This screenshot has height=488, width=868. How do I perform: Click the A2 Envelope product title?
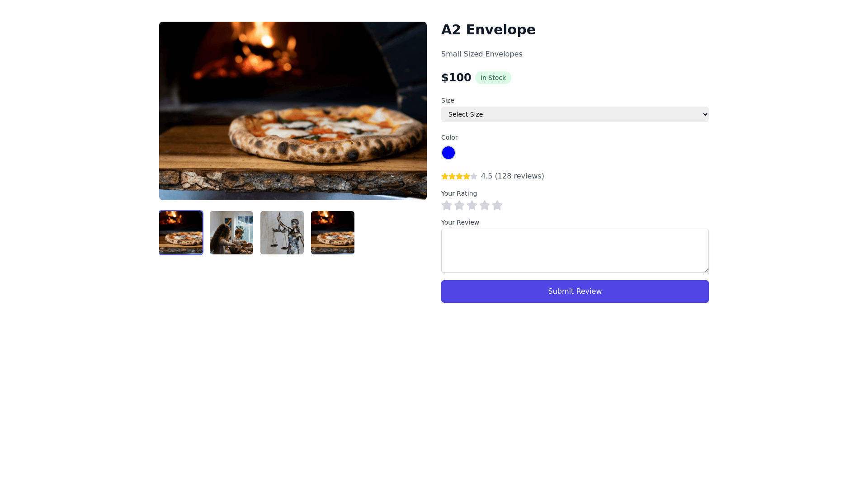tap(488, 30)
